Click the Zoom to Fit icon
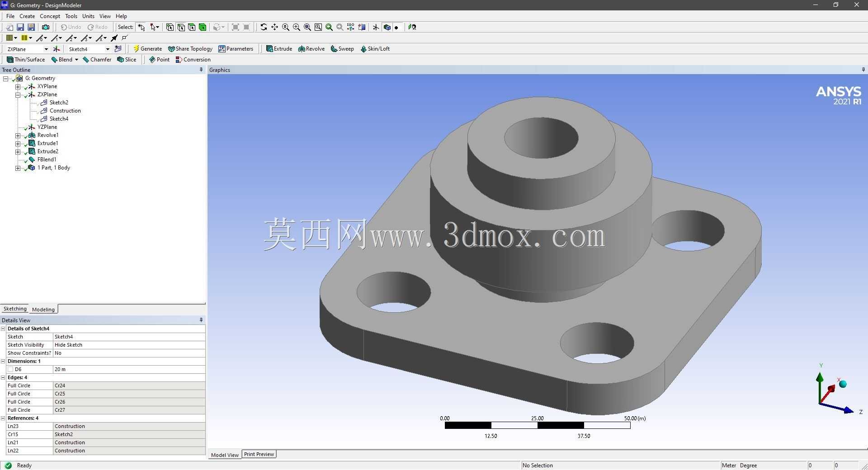This screenshot has width=868, height=470. [307, 27]
